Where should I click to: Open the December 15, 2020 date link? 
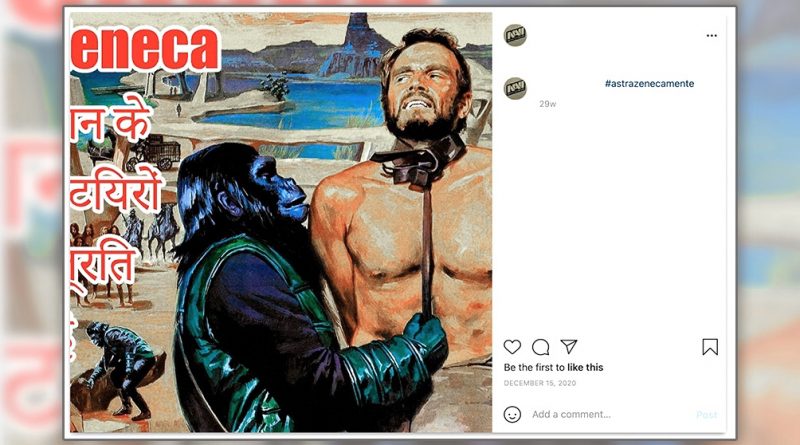[x=540, y=383]
